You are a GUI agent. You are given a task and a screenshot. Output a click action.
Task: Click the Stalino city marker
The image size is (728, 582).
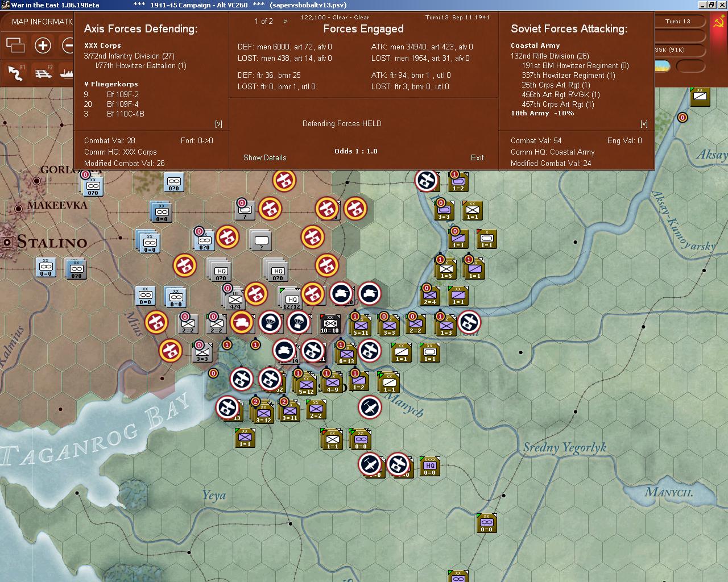coord(7,242)
